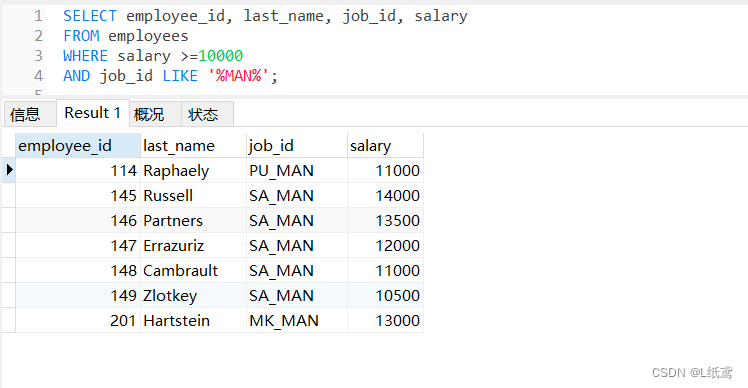The height and width of the screenshot is (388, 748).
Task: Select the last_name column header
Action: tap(193, 146)
